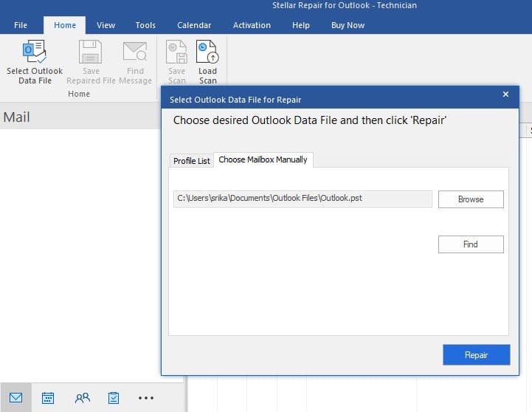Open the Help ribbon tab
This screenshot has width=532, height=412.
tap(301, 25)
